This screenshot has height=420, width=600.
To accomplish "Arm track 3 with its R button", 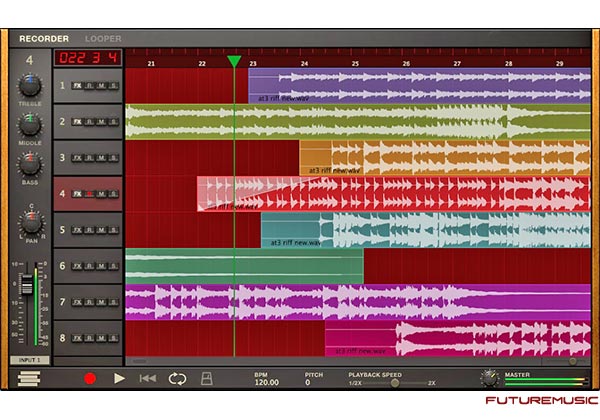I will click(89, 158).
